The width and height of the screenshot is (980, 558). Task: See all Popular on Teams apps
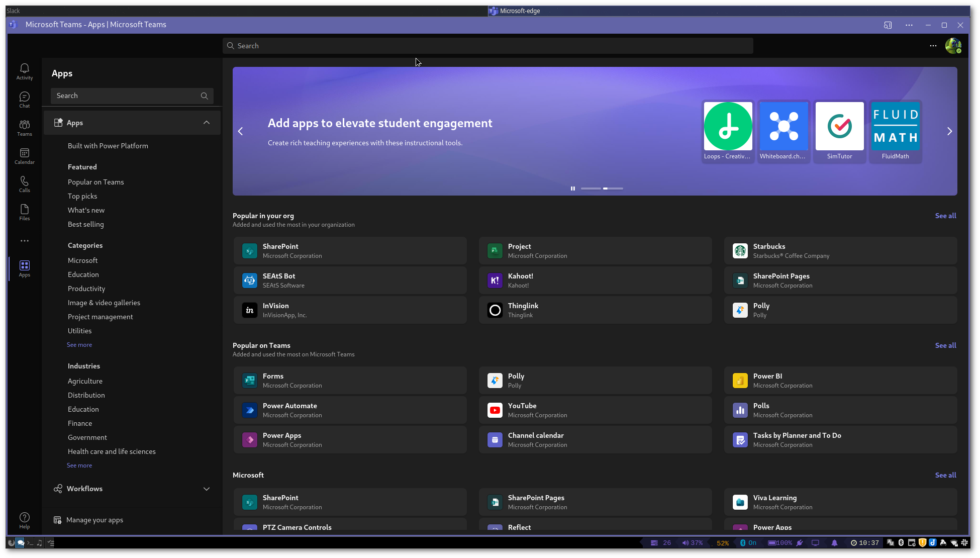[945, 345]
